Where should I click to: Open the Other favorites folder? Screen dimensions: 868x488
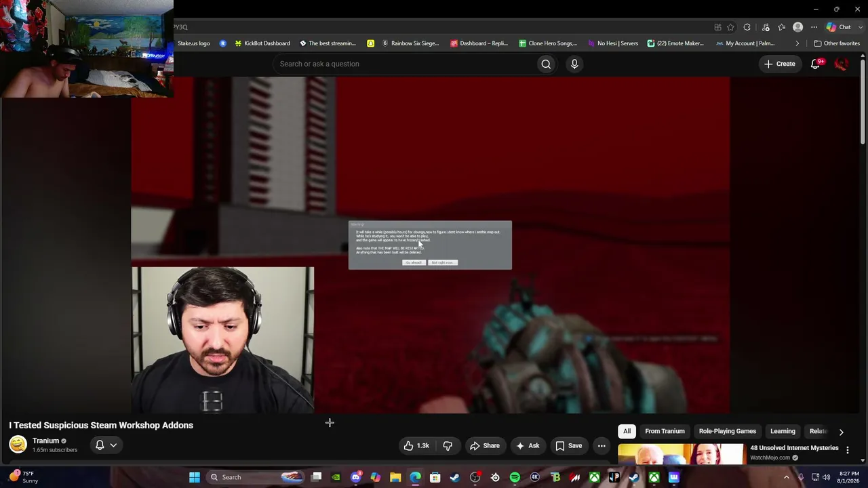click(x=837, y=43)
